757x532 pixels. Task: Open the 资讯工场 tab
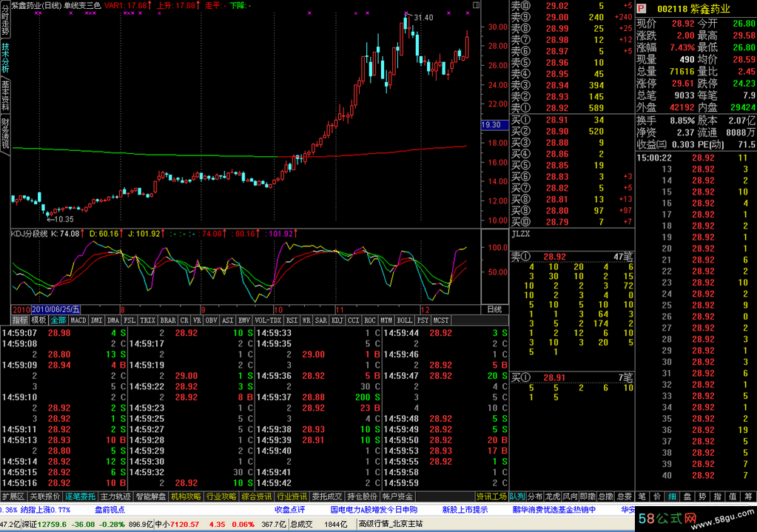click(x=491, y=496)
